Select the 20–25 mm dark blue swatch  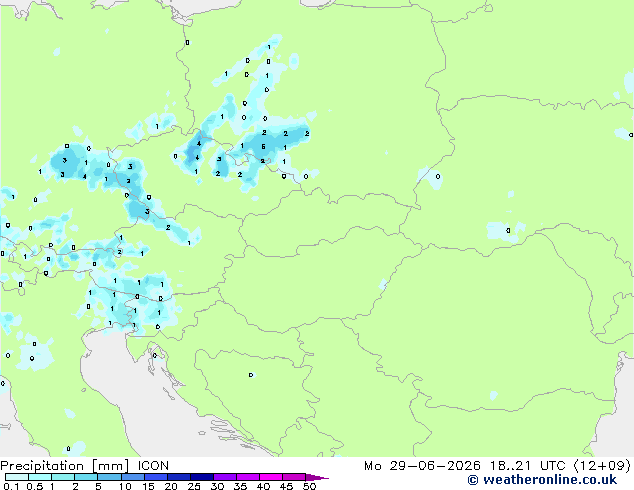click(x=179, y=477)
